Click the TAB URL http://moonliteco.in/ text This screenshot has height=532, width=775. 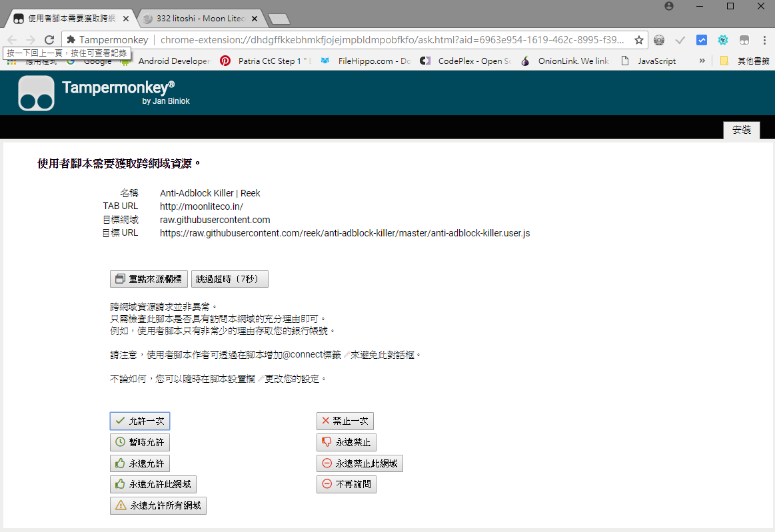tap(201, 206)
